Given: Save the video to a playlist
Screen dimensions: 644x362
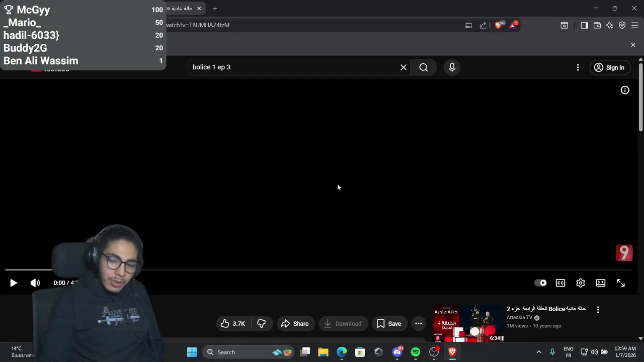Looking at the screenshot, I should pos(389,324).
